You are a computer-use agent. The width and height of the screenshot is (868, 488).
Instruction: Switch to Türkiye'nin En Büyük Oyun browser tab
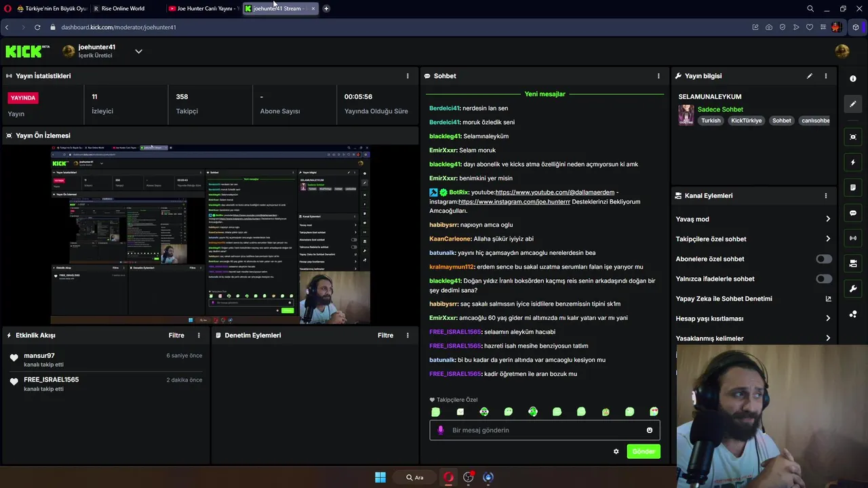[x=51, y=9]
